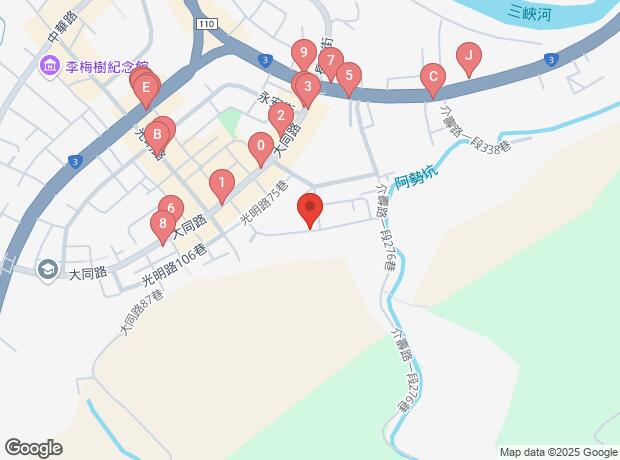Viewport: 620px width, 460px height.
Task: Click the 三峽河 river label
Action: [x=529, y=13]
